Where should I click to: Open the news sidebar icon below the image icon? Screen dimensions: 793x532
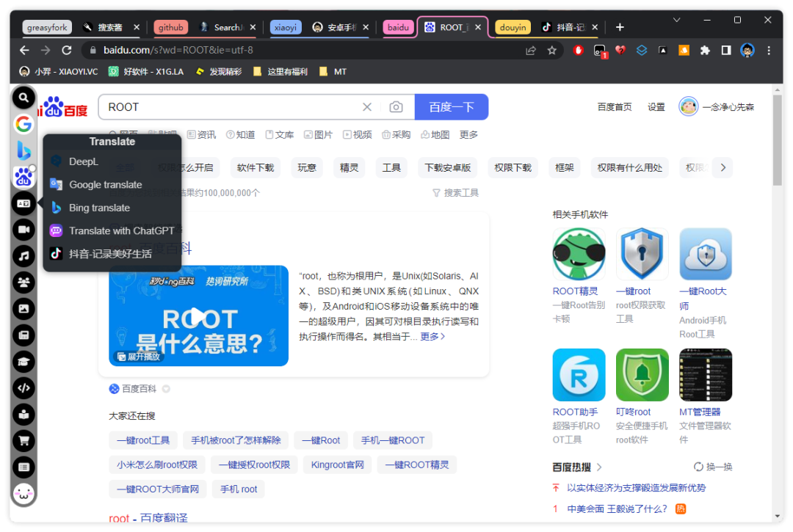[x=23, y=335]
